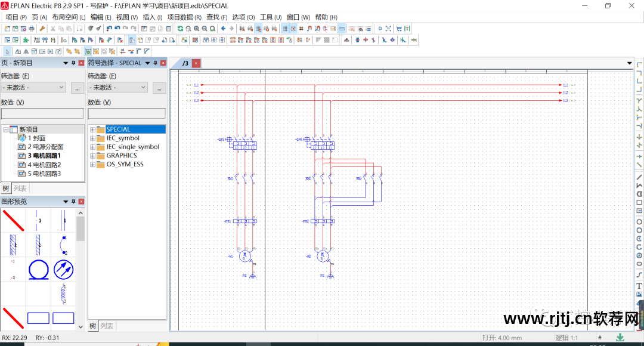The width and height of the screenshot is (644, 346).
Task: Select the rectangle tool in right toolbar
Action: pos(639,203)
